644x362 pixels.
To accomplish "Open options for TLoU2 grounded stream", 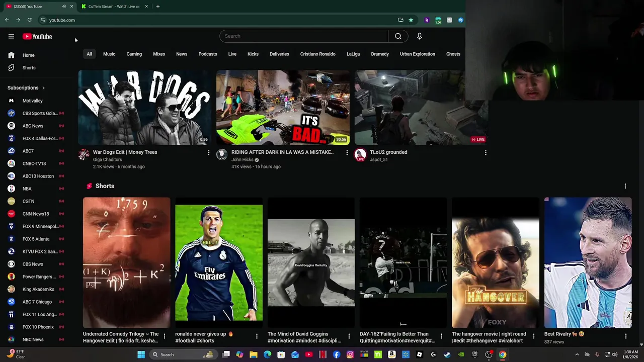I will click(x=486, y=152).
